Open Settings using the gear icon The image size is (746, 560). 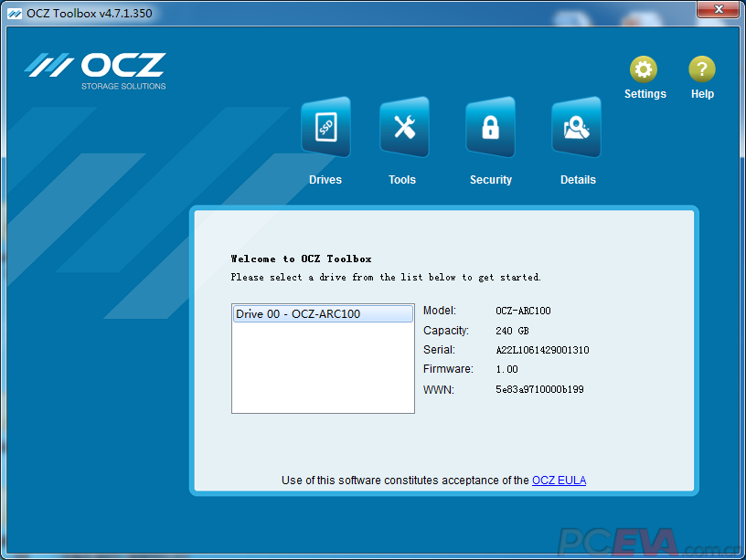(645, 69)
